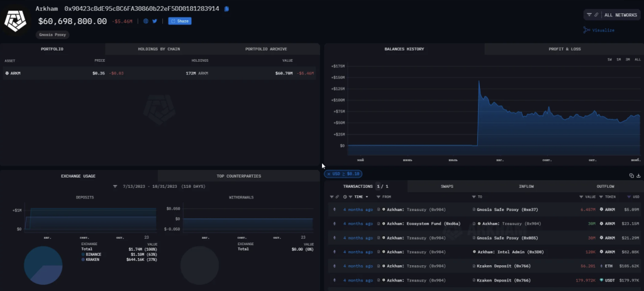This screenshot has height=291, width=644.
Task: Switch to the Portfolio tab
Action: point(52,49)
